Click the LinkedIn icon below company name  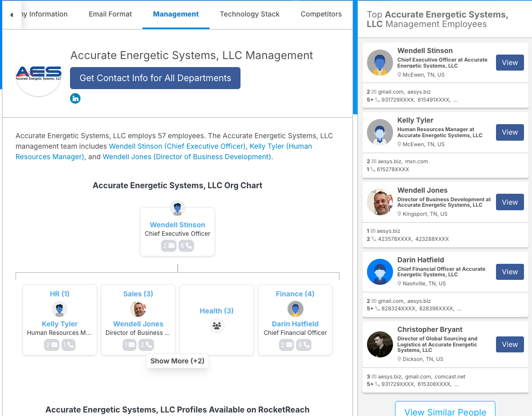75,99
